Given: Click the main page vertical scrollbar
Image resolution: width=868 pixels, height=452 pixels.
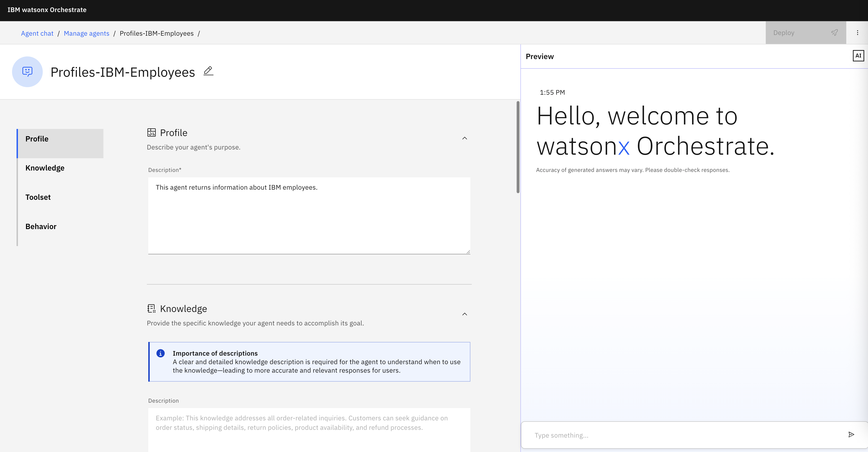Looking at the screenshot, I should pos(518,147).
